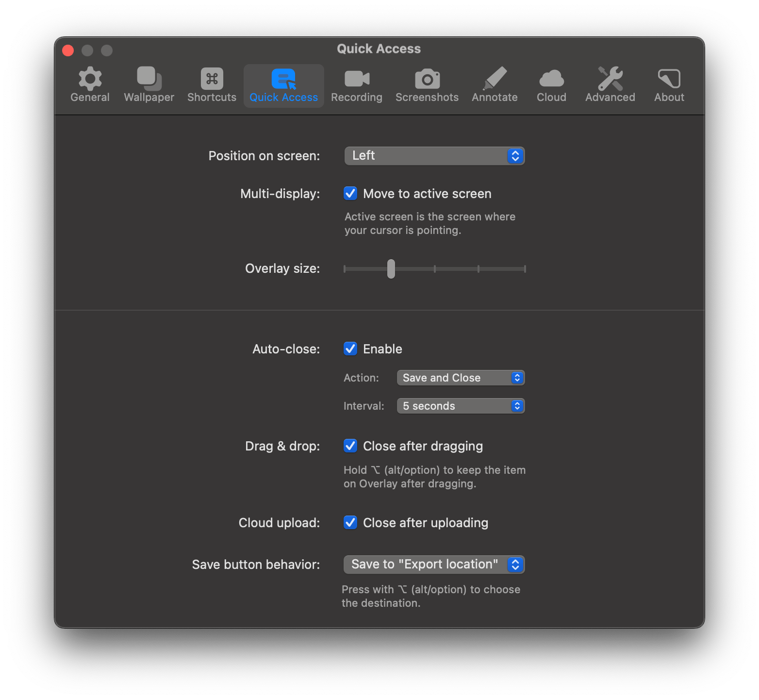
Task: Click the Overlay size slider knob
Action: [x=391, y=269]
